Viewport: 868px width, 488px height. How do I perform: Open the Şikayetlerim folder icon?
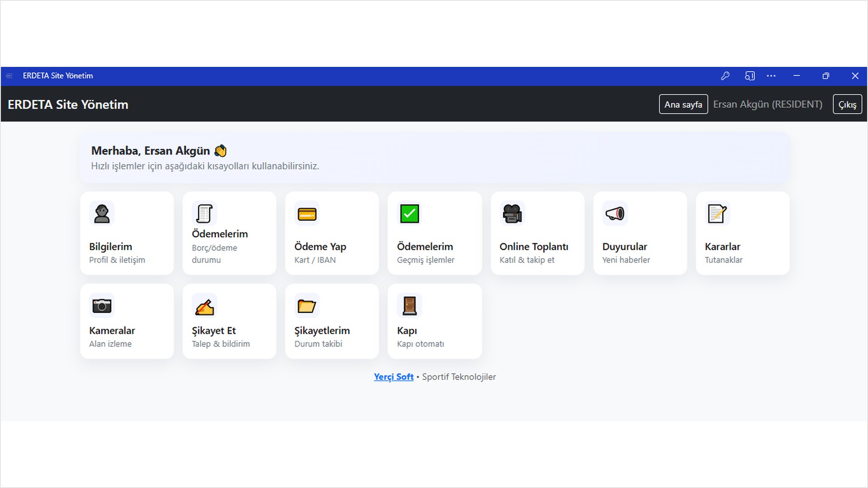307,306
